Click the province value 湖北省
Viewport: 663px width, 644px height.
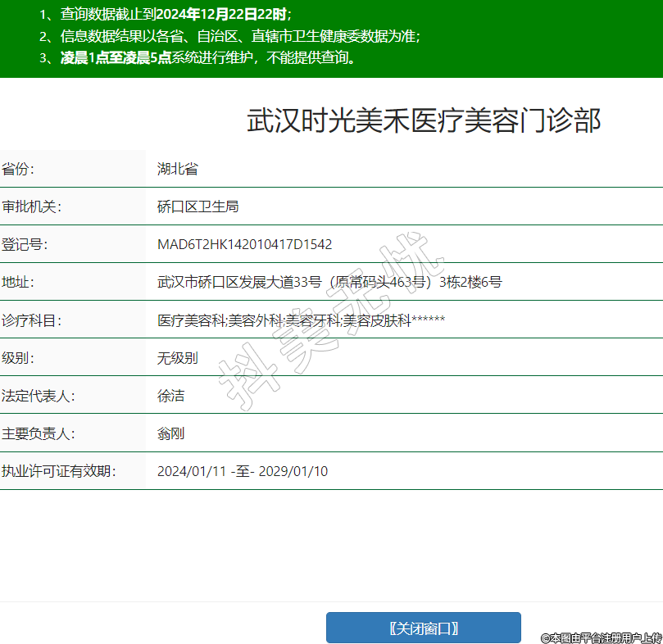(178, 170)
